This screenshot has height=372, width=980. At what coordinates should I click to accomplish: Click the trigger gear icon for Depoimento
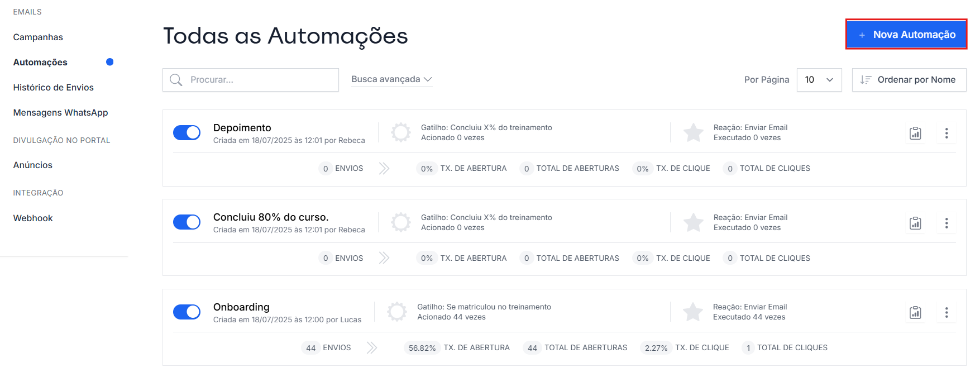pyautogui.click(x=400, y=132)
